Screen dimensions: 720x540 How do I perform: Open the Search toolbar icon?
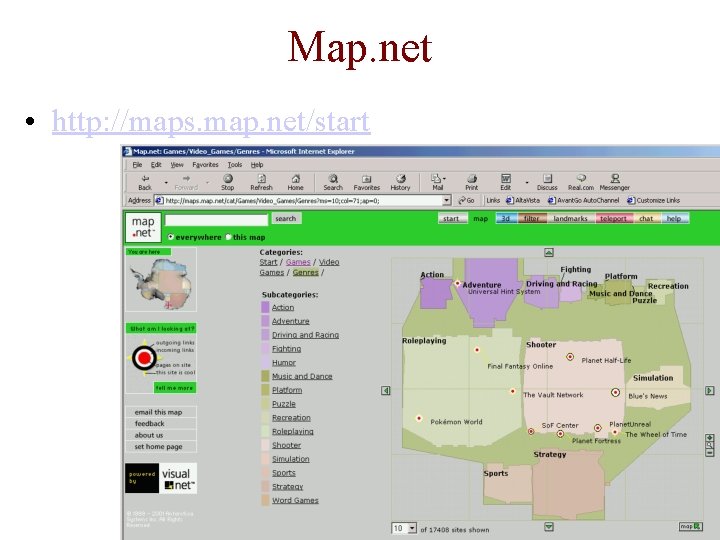click(333, 182)
